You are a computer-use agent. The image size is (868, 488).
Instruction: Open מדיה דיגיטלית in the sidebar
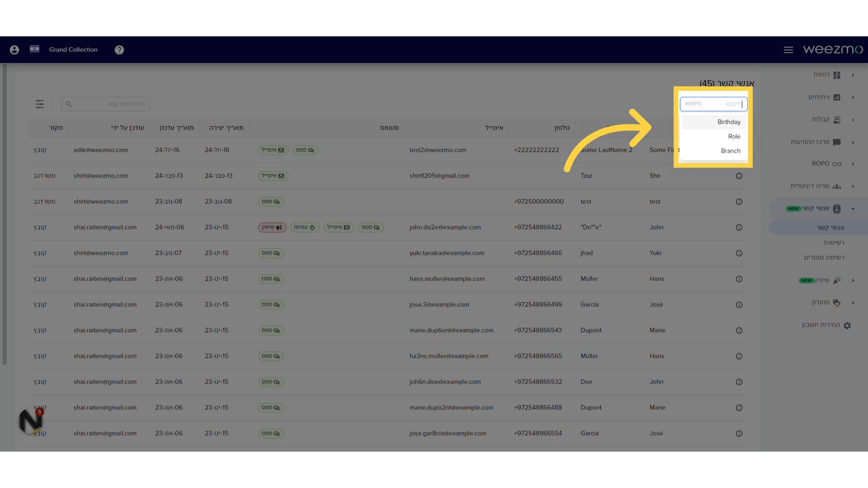810,186
